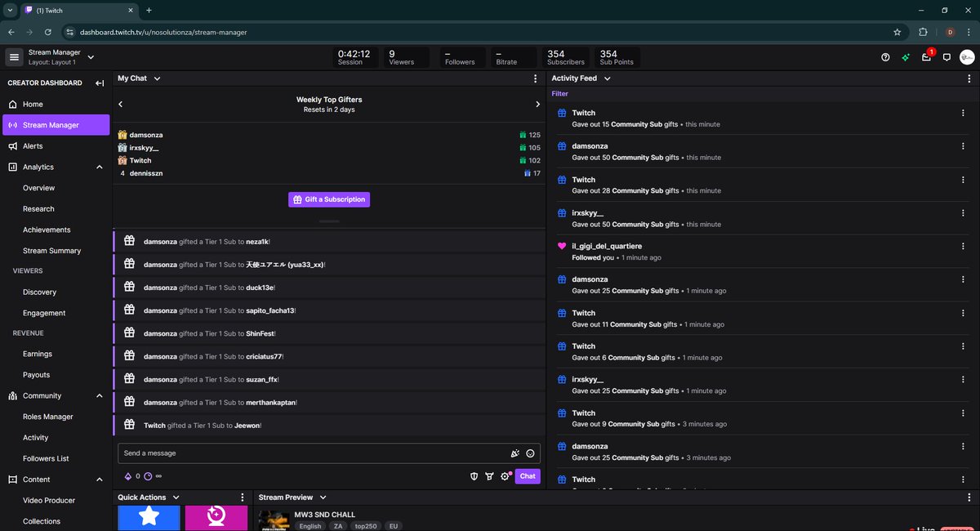This screenshot has height=531, width=980.
Task: Expand the Stream Manager layout dropdown
Action: click(91, 57)
